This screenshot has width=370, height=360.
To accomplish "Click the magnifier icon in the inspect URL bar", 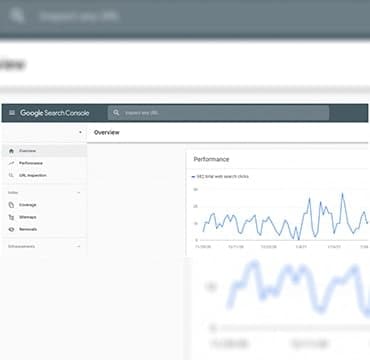I will pos(116,113).
